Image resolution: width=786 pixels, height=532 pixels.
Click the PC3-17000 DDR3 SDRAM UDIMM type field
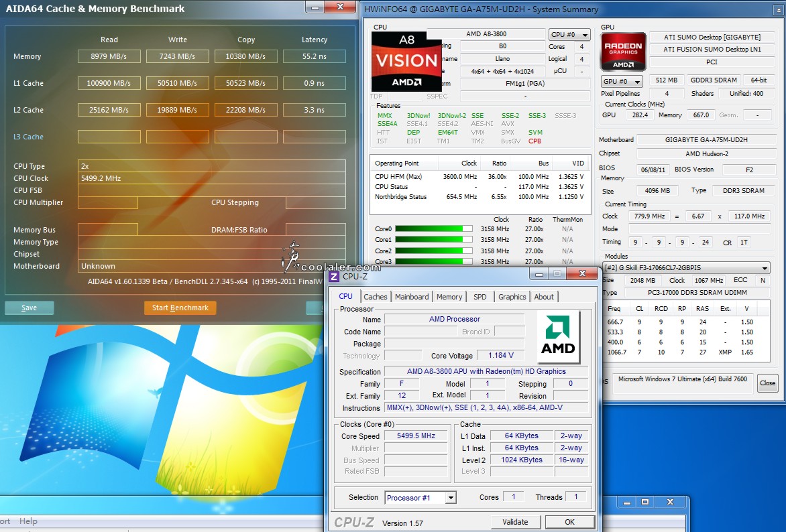click(697, 293)
